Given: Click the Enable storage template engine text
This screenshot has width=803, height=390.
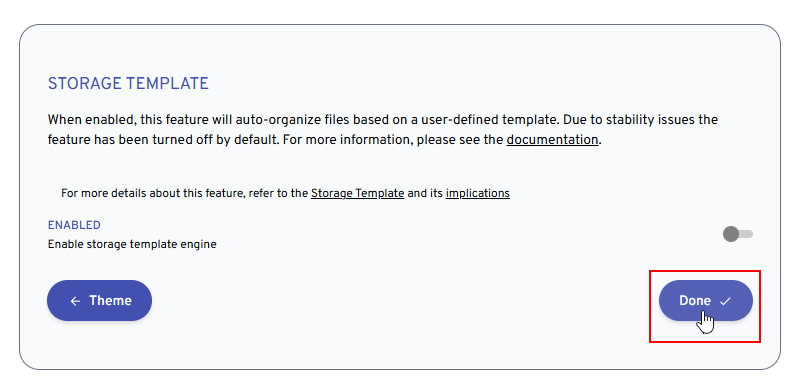Looking at the screenshot, I should point(132,245).
